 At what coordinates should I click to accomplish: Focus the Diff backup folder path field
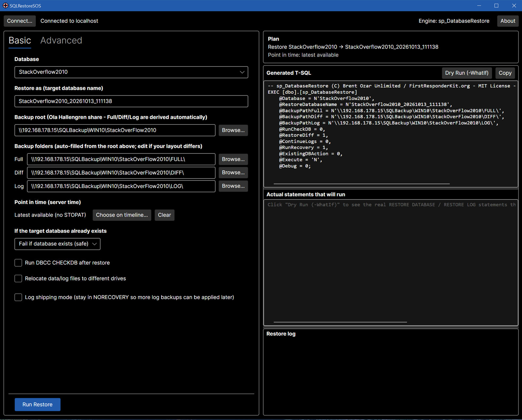pos(121,173)
